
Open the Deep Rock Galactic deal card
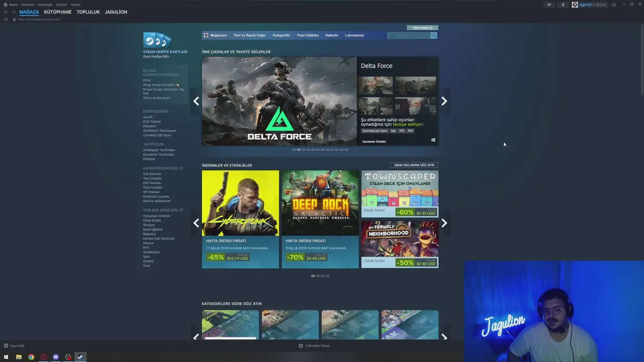(x=320, y=219)
